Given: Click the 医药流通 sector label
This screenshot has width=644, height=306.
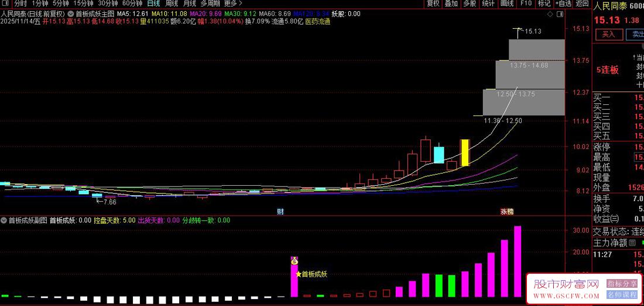Looking at the screenshot, I should [318, 22].
